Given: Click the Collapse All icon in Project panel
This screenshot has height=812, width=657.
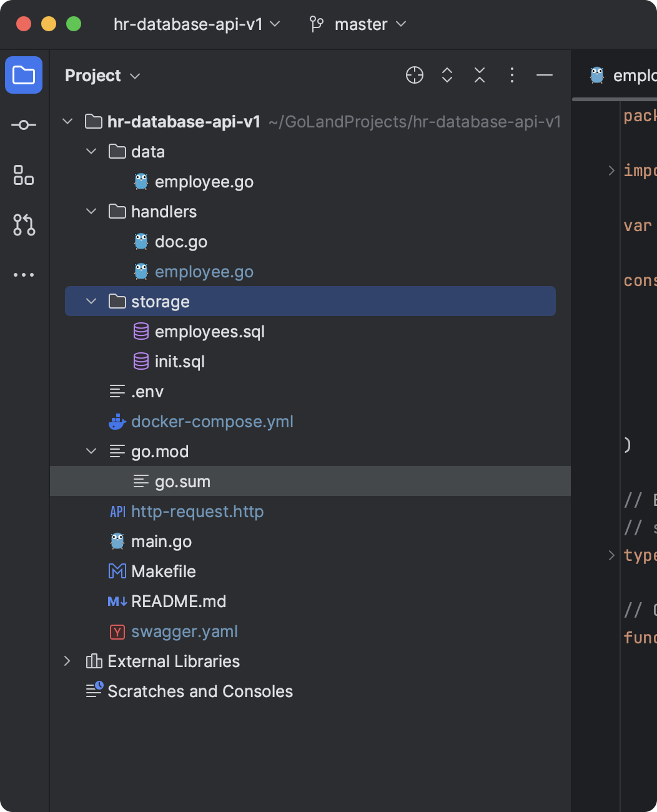Looking at the screenshot, I should coord(480,75).
